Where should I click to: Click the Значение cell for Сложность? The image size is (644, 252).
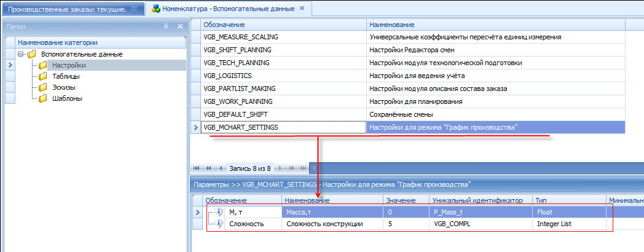pos(404,224)
